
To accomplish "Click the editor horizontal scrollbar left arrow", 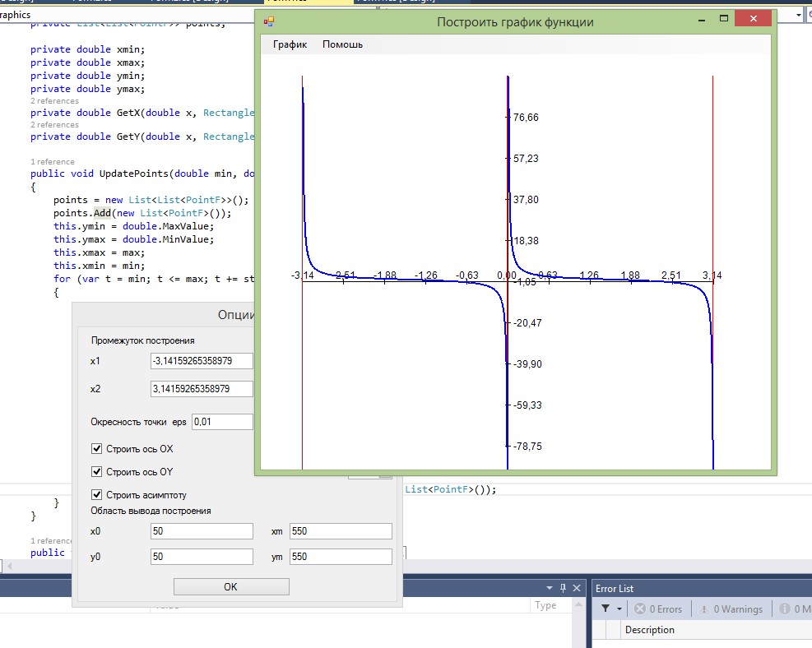I will 9,567.
